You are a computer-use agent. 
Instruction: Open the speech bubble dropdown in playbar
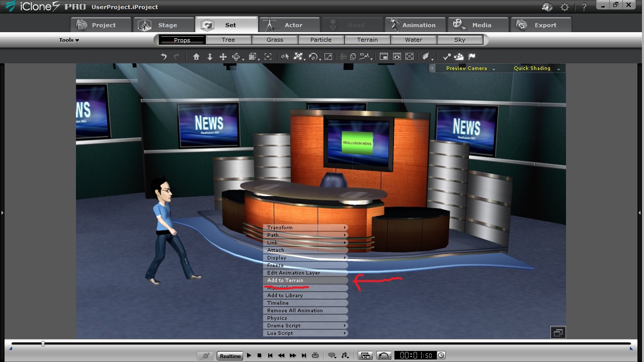coord(333,355)
